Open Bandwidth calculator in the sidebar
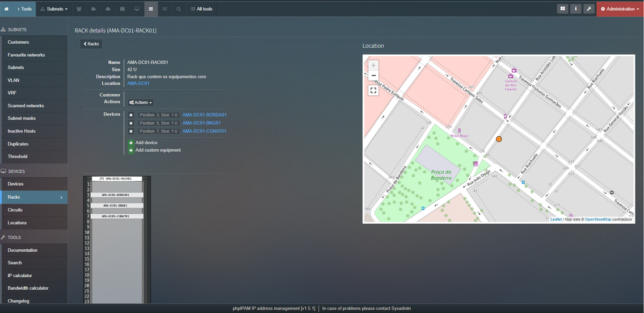 pyautogui.click(x=34, y=289)
